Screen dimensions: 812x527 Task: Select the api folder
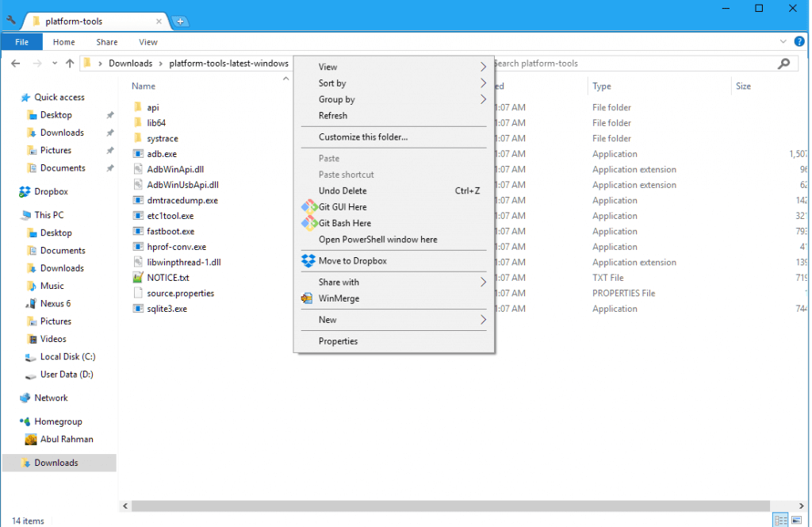153,107
